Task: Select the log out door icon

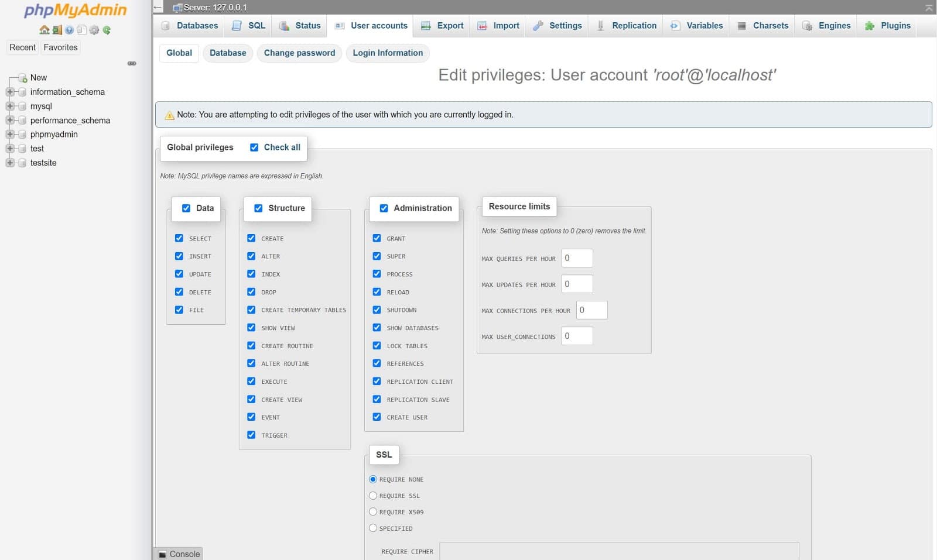Action: click(x=57, y=30)
